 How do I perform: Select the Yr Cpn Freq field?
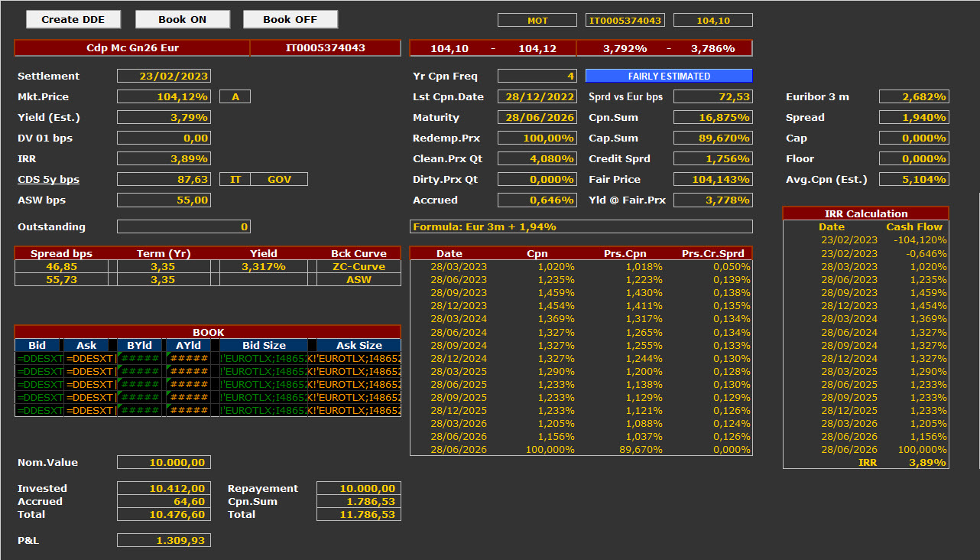point(536,77)
